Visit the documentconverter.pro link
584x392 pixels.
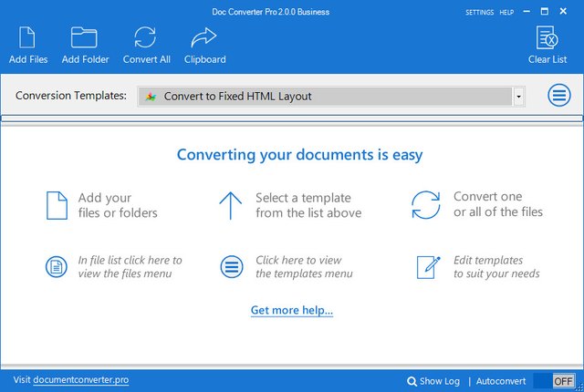click(80, 380)
